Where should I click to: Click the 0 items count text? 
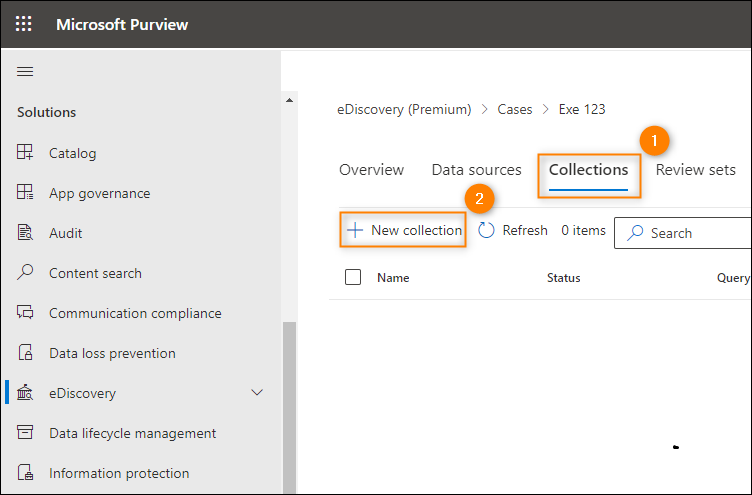[583, 230]
